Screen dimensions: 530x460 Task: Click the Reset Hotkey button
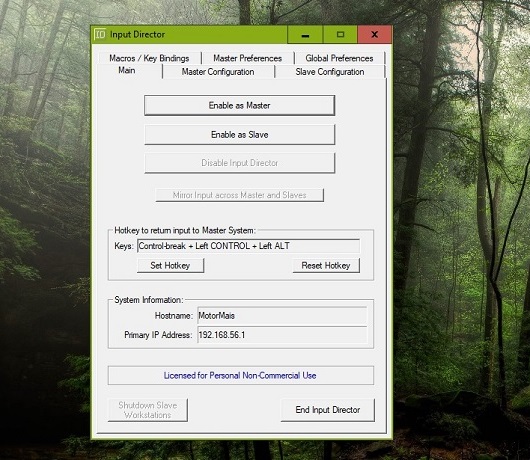[x=326, y=265]
